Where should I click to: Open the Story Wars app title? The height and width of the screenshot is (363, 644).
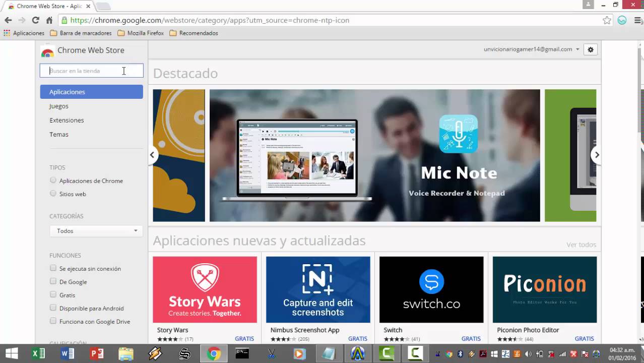click(x=172, y=330)
